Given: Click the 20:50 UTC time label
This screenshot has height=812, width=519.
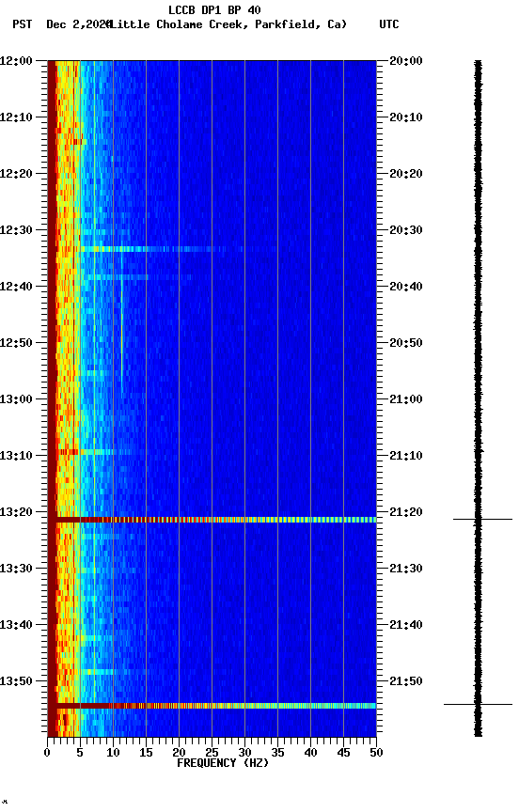Looking at the screenshot, I should [x=406, y=343].
